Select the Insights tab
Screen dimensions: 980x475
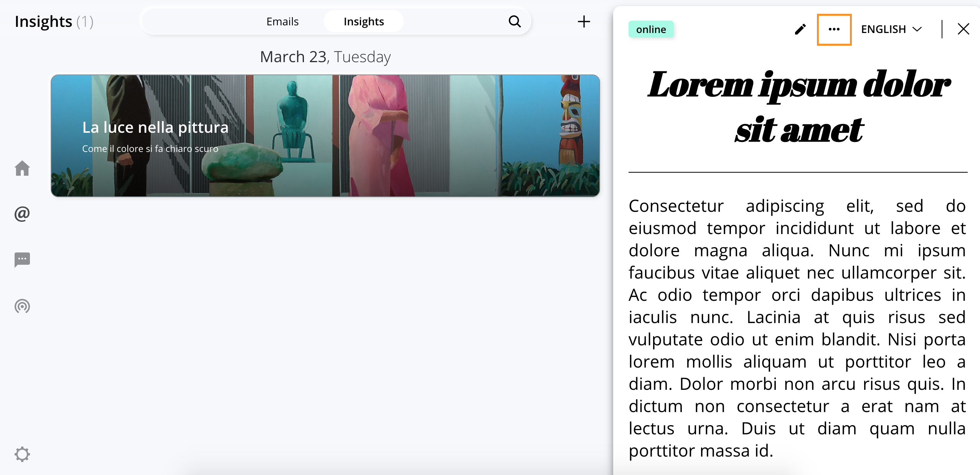(364, 21)
